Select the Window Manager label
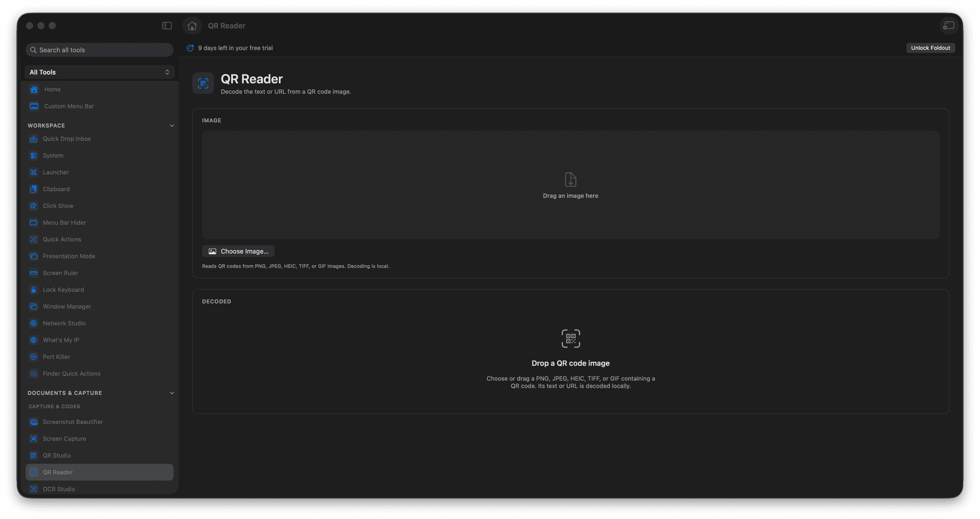This screenshot has width=980, height=519. point(67,306)
